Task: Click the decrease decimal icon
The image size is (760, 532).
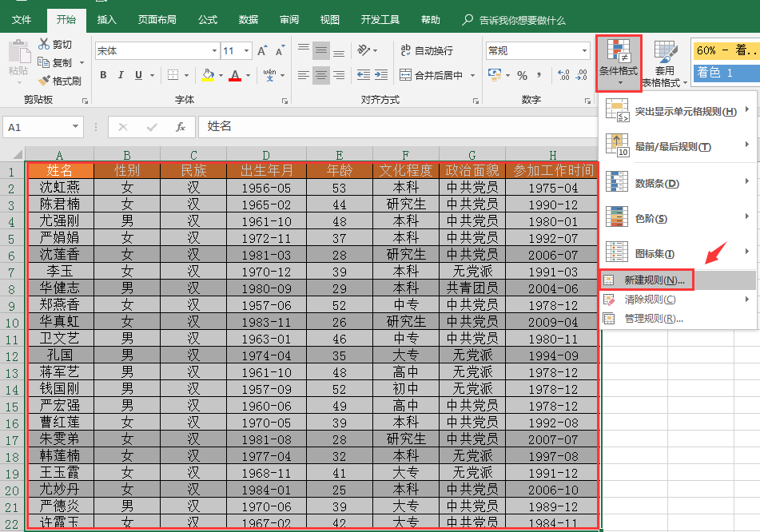Action: [x=581, y=75]
